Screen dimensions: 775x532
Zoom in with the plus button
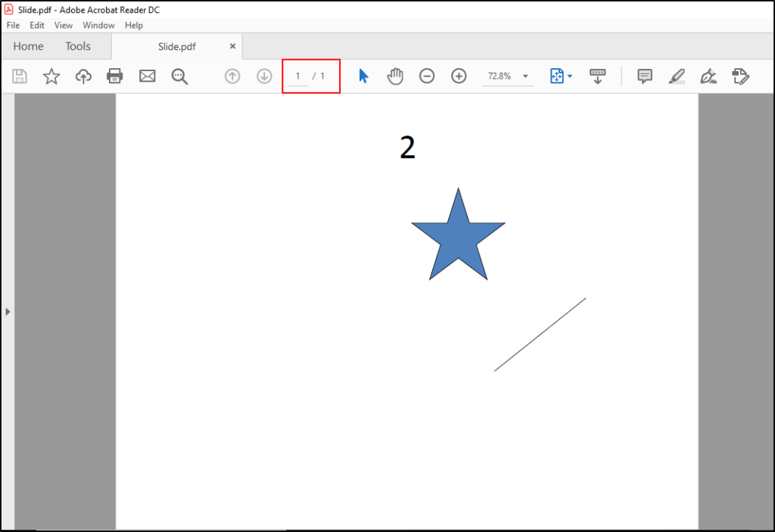click(x=459, y=76)
